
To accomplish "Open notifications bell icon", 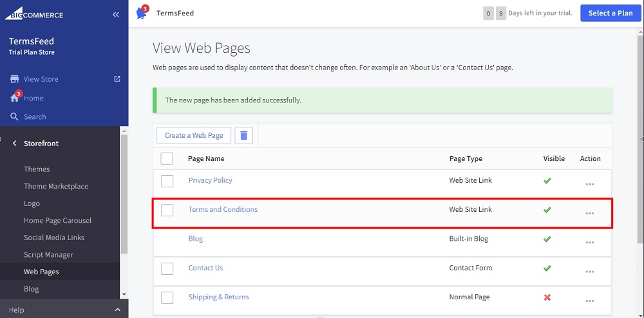I will (x=142, y=13).
